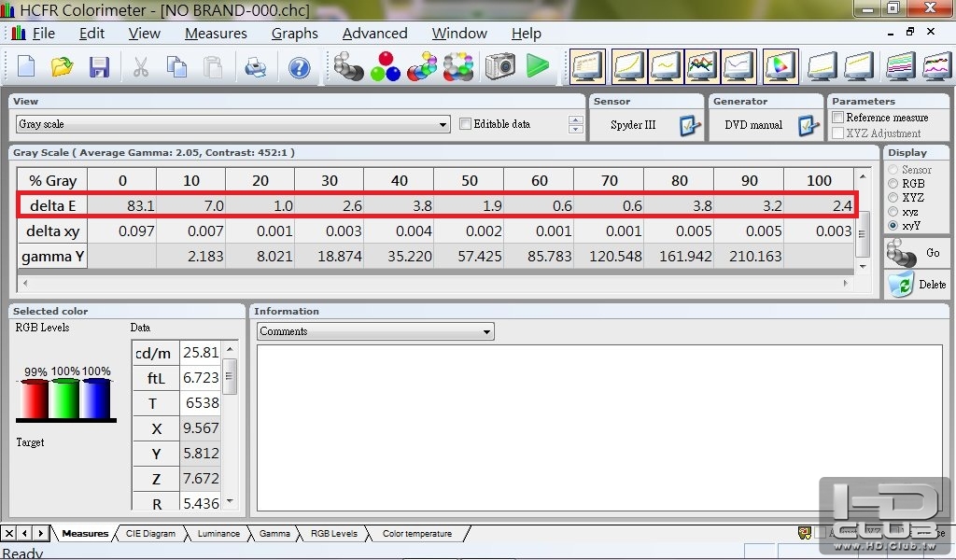Screen dimensions: 956x560
Task: Click inside the Comments text area
Action: [599, 427]
